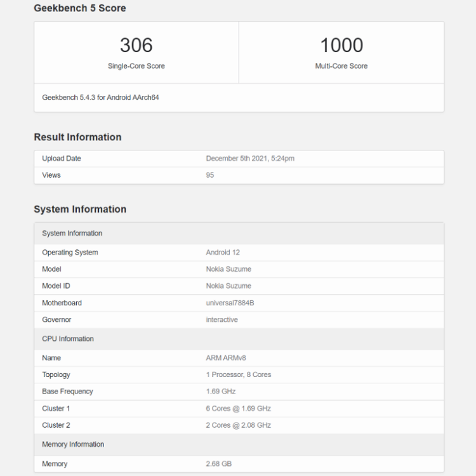Image resolution: width=476 pixels, height=476 pixels.
Task: Select 1.69 GHz in Base Frequency row
Action: pos(221,392)
